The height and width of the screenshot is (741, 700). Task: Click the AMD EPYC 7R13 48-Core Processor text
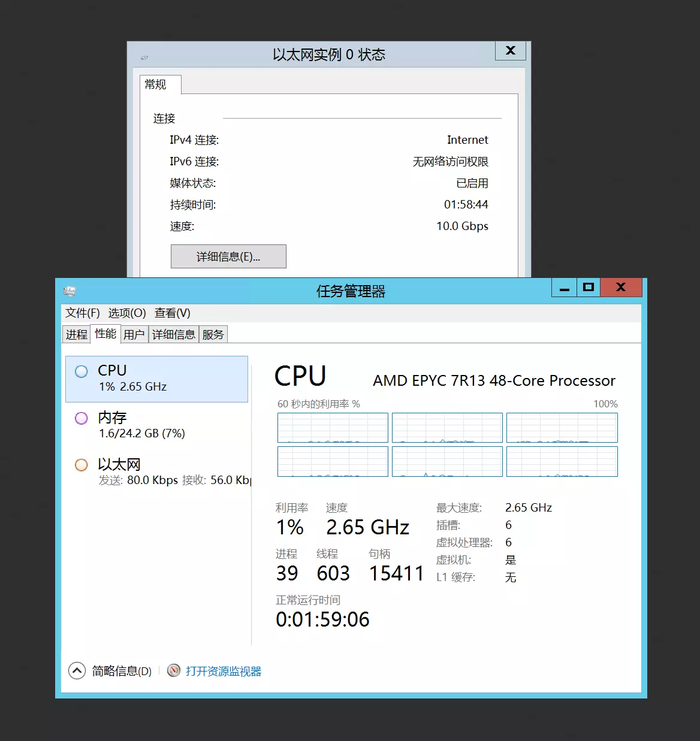(x=494, y=381)
